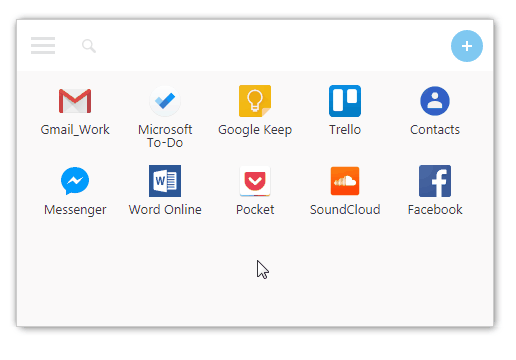This screenshot has height=360, width=516.
Task: Open the Gmail_Work app icon
Action: pos(75,101)
